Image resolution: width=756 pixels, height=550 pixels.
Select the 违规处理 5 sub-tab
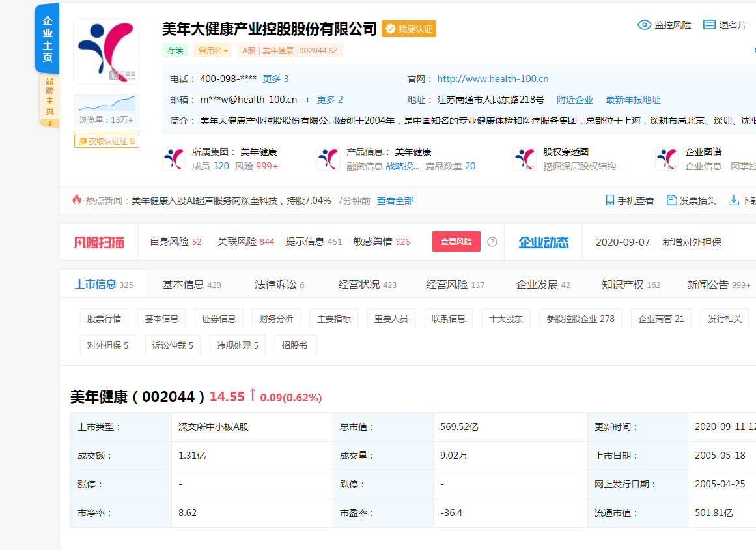[238, 345]
